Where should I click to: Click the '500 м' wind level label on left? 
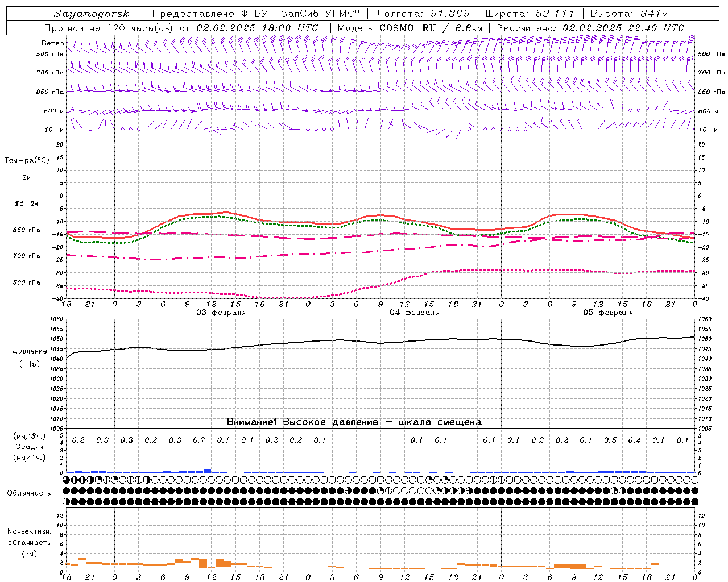tap(54, 111)
